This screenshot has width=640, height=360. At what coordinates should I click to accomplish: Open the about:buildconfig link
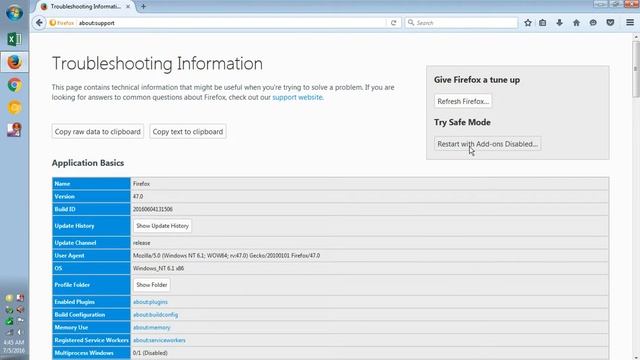156,315
